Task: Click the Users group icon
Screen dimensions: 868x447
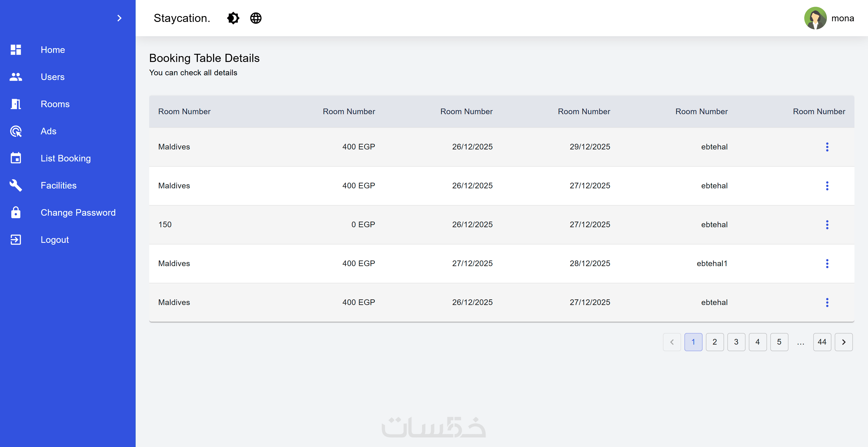Action: [x=16, y=77]
